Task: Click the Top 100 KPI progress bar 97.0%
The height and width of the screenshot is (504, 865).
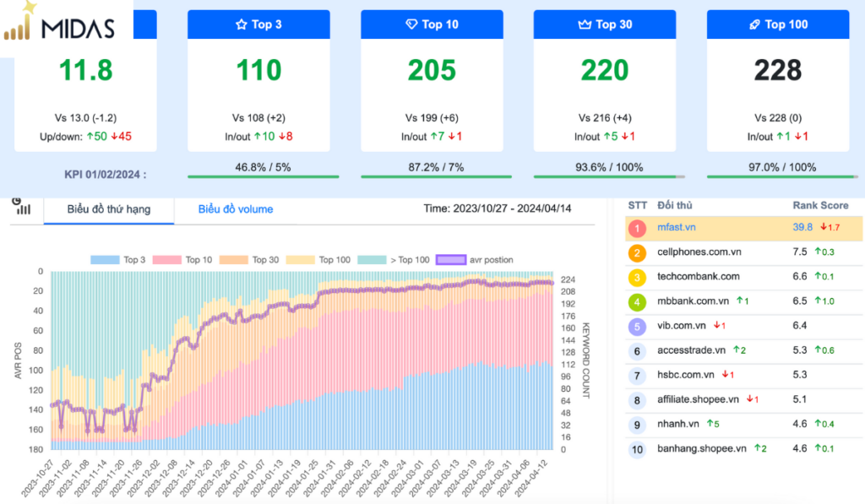Action: click(782, 176)
